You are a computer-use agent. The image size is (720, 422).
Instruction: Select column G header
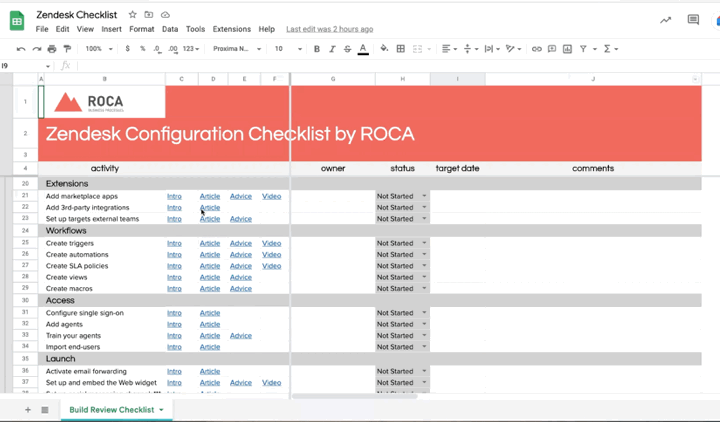click(333, 79)
